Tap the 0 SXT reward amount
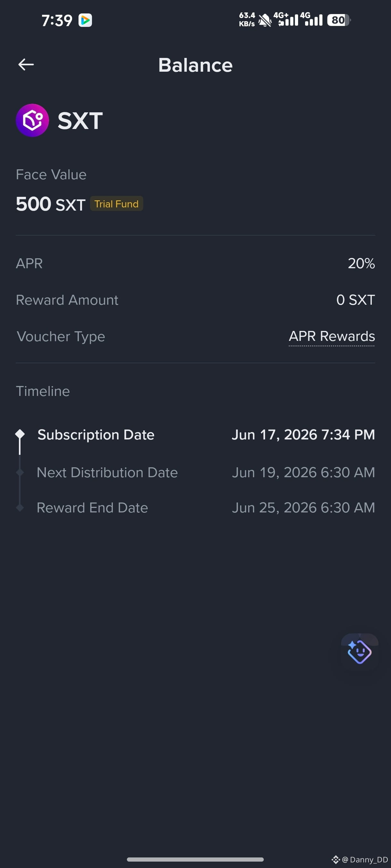391x868 pixels. [x=355, y=300]
